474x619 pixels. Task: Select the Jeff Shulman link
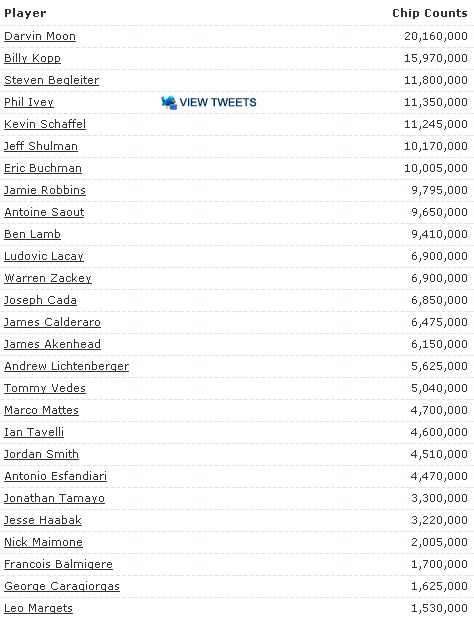tap(41, 146)
